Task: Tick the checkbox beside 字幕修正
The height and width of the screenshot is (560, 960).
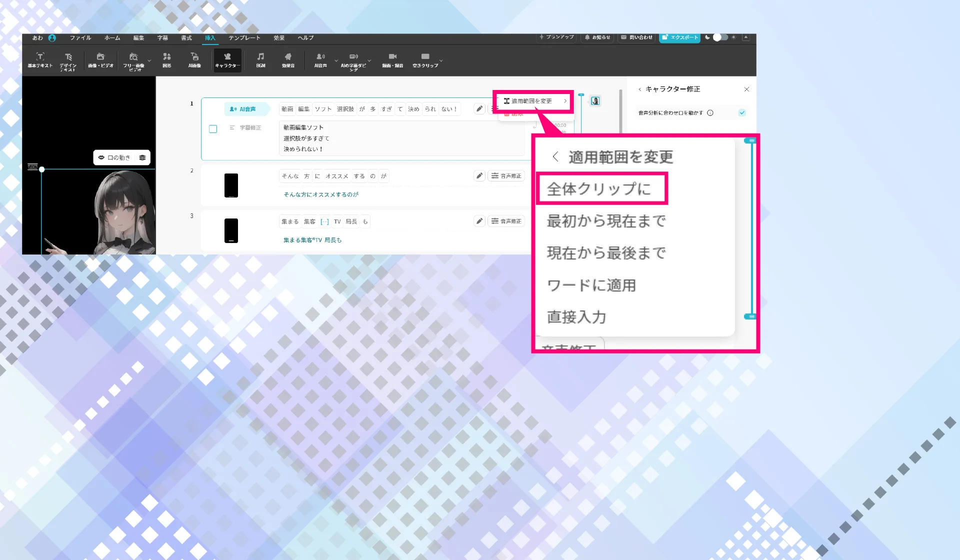Action: pyautogui.click(x=213, y=129)
